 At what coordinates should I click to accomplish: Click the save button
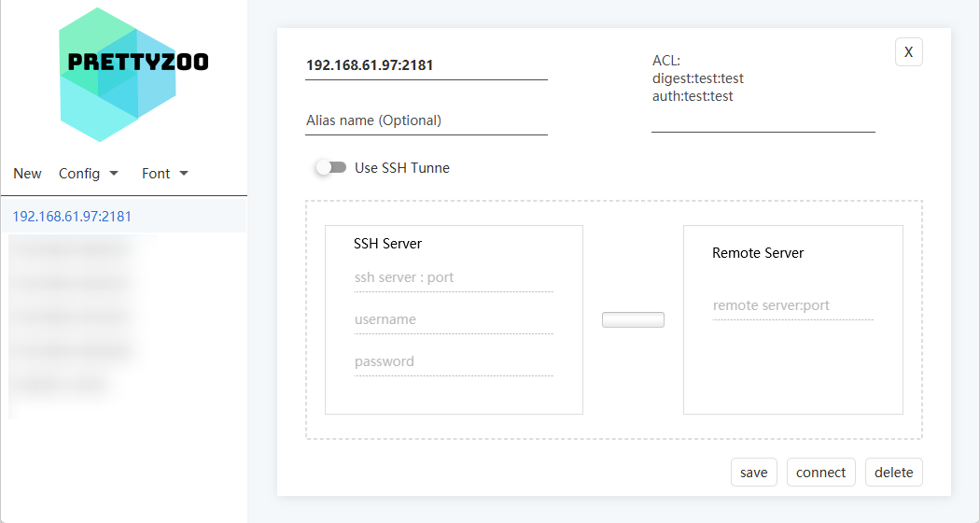click(x=754, y=473)
